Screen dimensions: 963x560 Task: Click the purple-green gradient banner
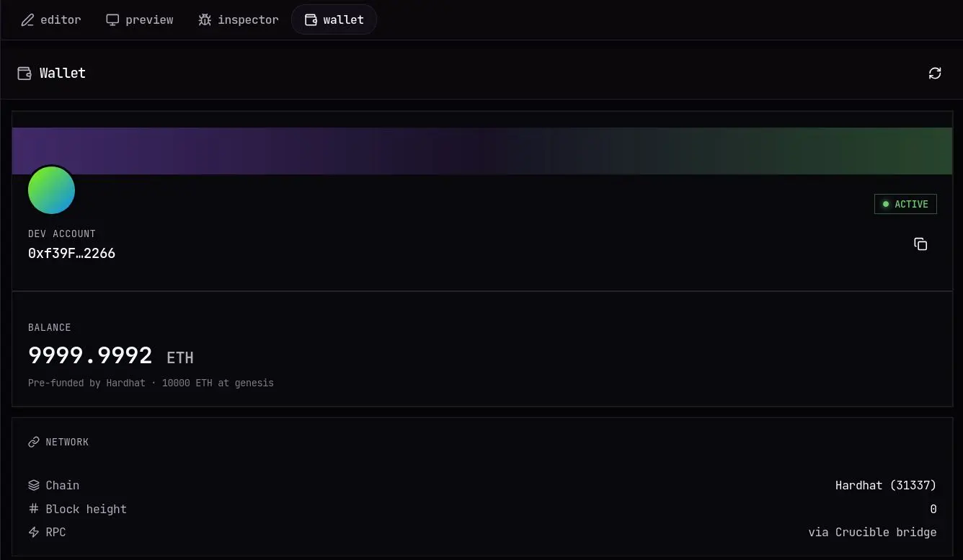click(482, 151)
